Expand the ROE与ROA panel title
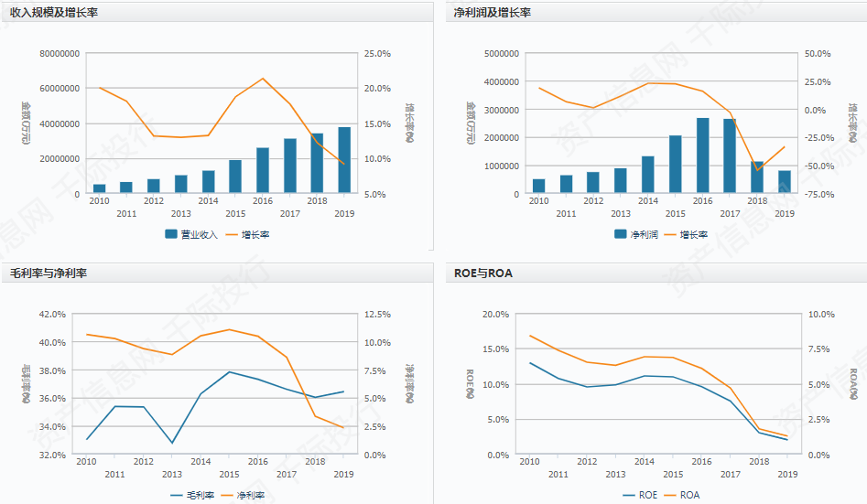 pyautogui.click(x=483, y=273)
